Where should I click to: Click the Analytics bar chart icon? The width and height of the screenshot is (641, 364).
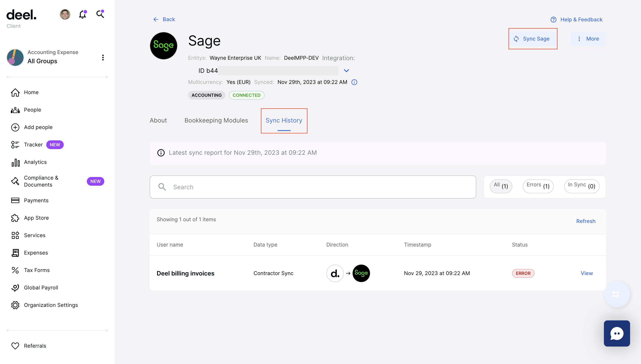click(x=15, y=162)
